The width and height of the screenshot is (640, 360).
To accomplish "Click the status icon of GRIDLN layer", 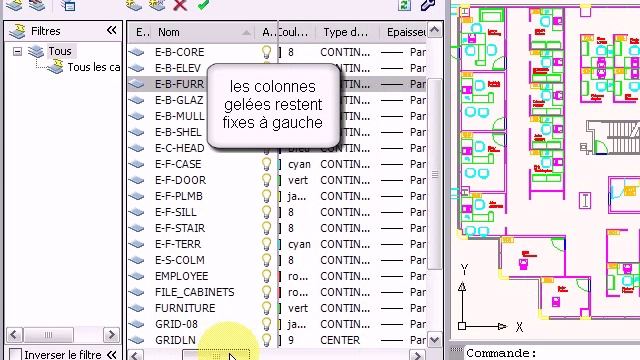I will [137, 340].
